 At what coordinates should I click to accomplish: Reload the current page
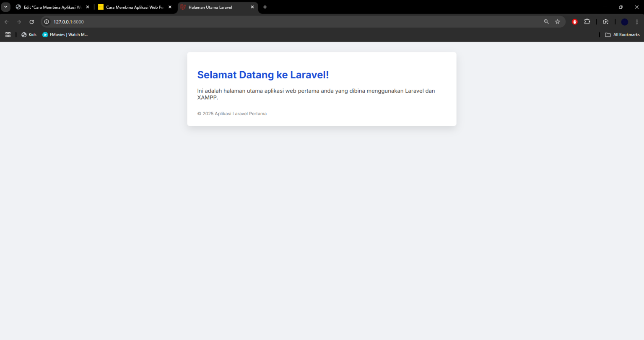31,22
